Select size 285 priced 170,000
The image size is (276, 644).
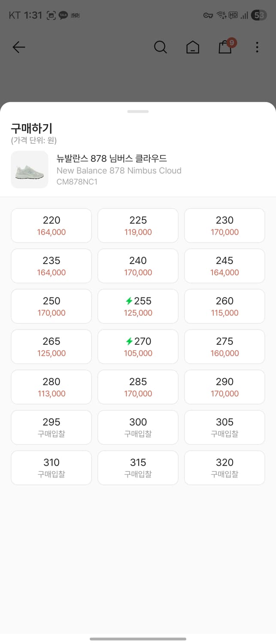(138, 386)
